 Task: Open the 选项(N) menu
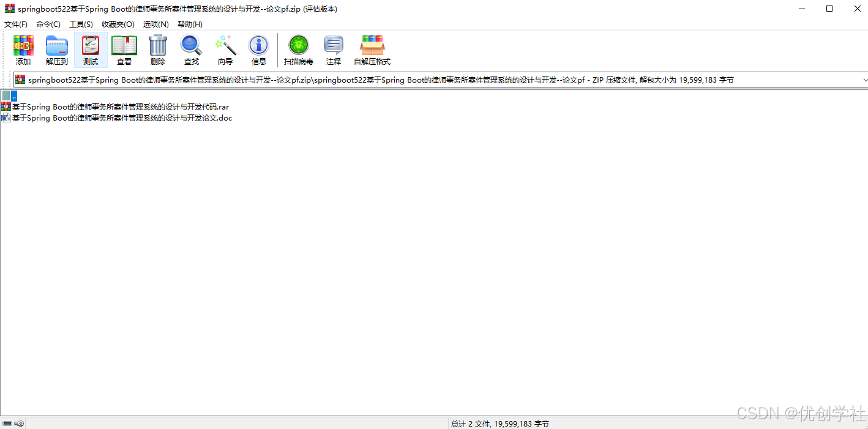click(156, 24)
